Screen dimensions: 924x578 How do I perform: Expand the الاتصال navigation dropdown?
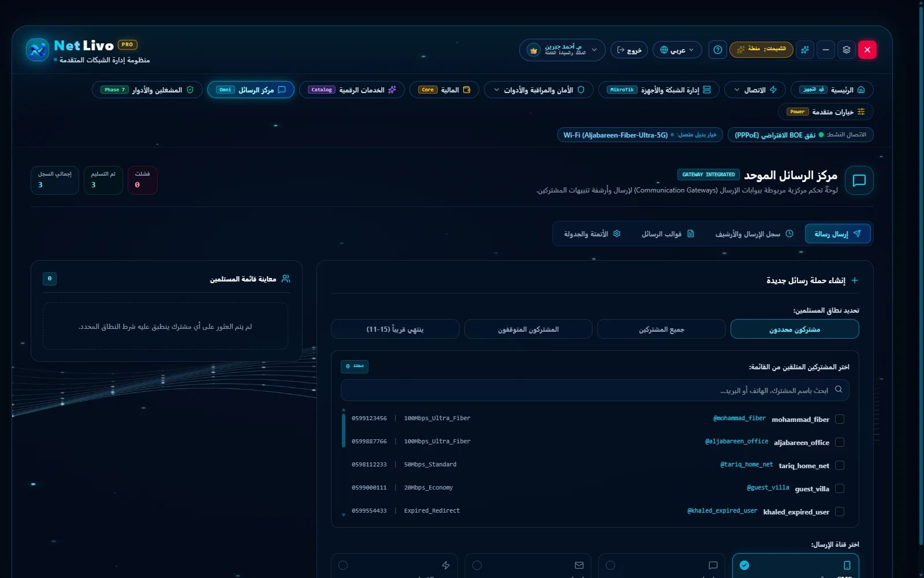(x=755, y=90)
